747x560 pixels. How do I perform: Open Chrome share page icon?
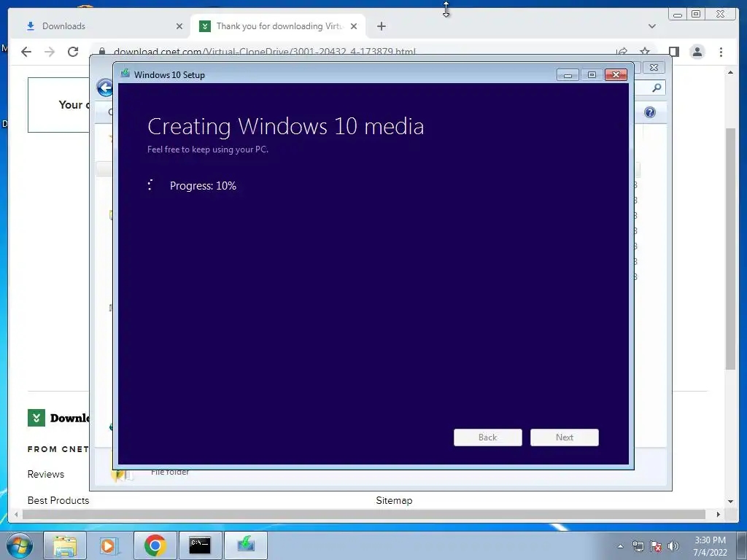622,52
